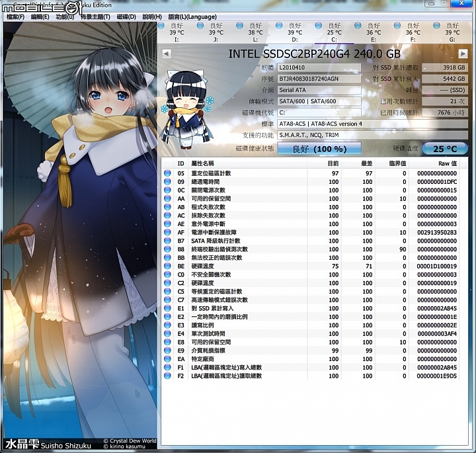Click status icon of attribute E2 row

coord(167,317)
